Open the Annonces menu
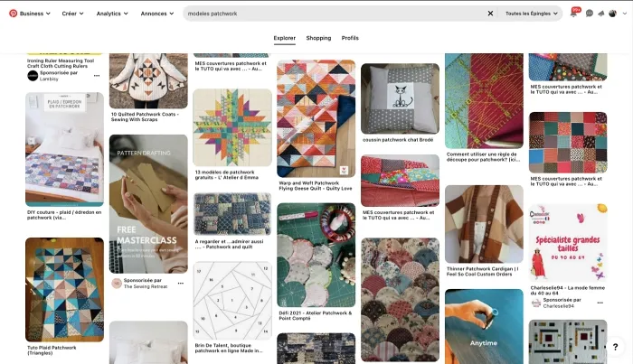633x364 pixels. point(157,14)
